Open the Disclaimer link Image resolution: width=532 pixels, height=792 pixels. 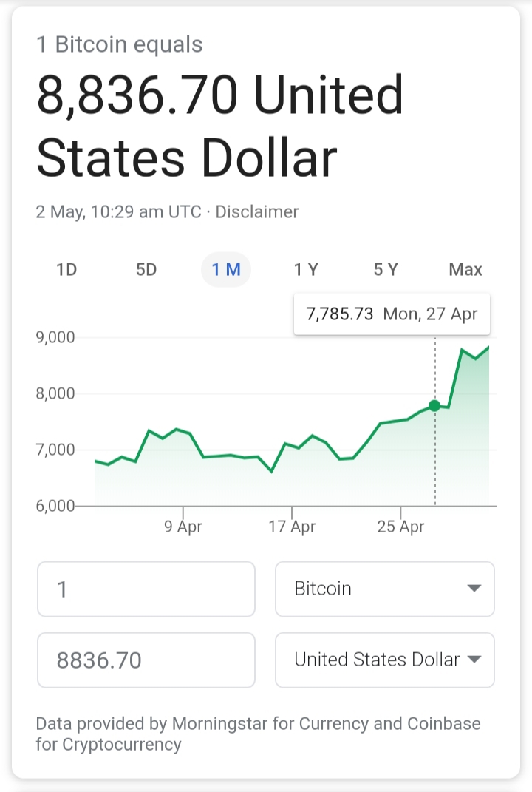click(257, 212)
